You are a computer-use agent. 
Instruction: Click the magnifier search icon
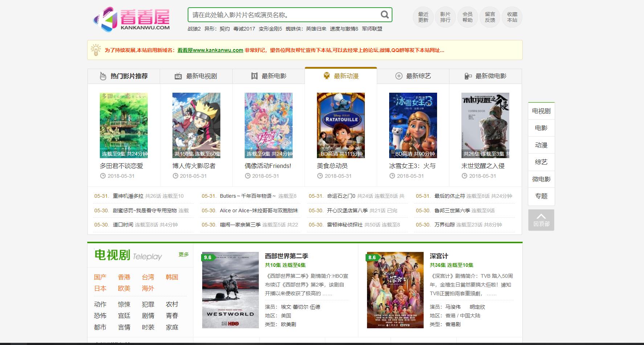pos(384,15)
